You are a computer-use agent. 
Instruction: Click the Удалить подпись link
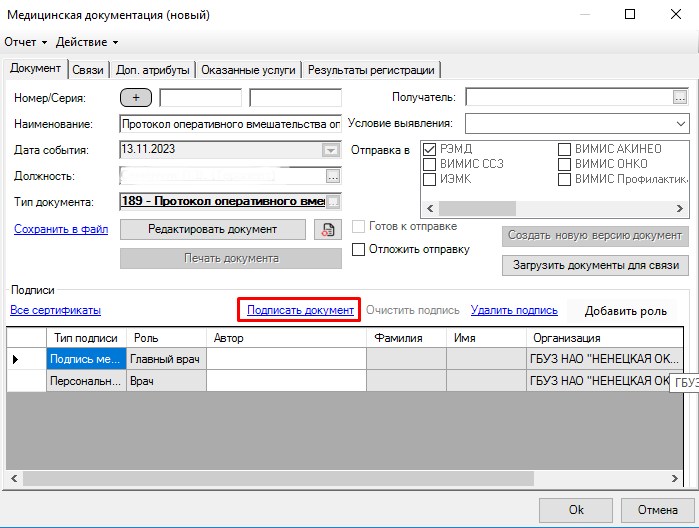(x=514, y=310)
